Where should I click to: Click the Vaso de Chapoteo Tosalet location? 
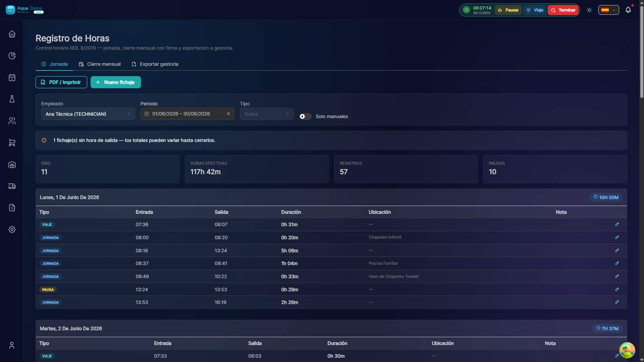pos(394,276)
